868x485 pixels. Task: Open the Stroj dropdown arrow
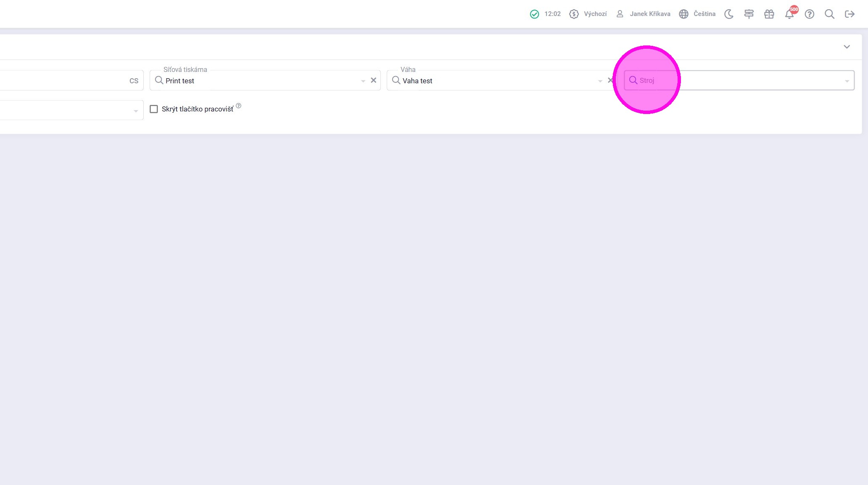(x=847, y=81)
